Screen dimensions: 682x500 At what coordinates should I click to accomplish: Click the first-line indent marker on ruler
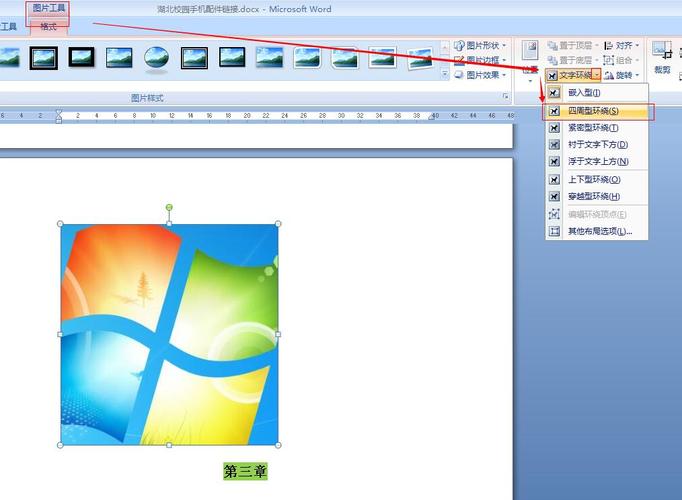pyautogui.click(x=59, y=113)
